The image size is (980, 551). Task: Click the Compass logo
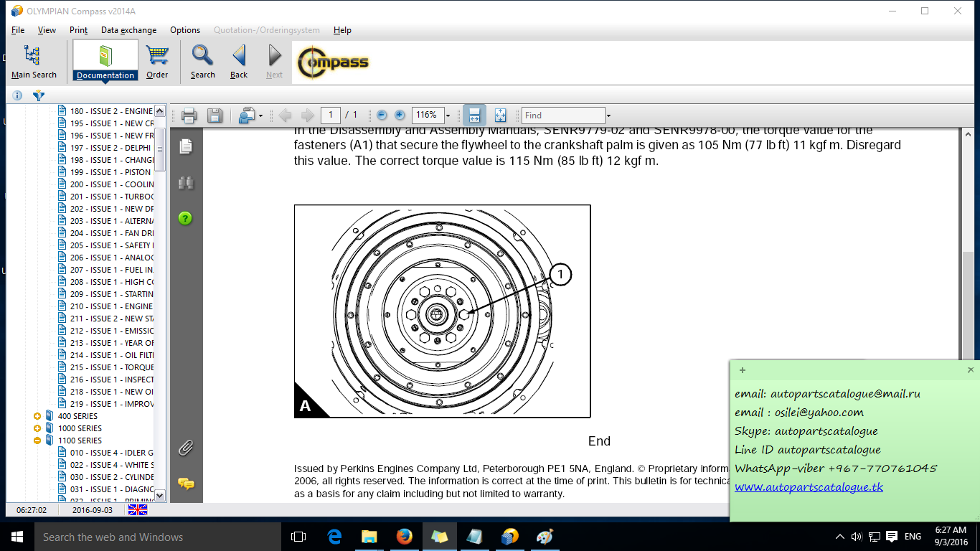click(x=333, y=62)
